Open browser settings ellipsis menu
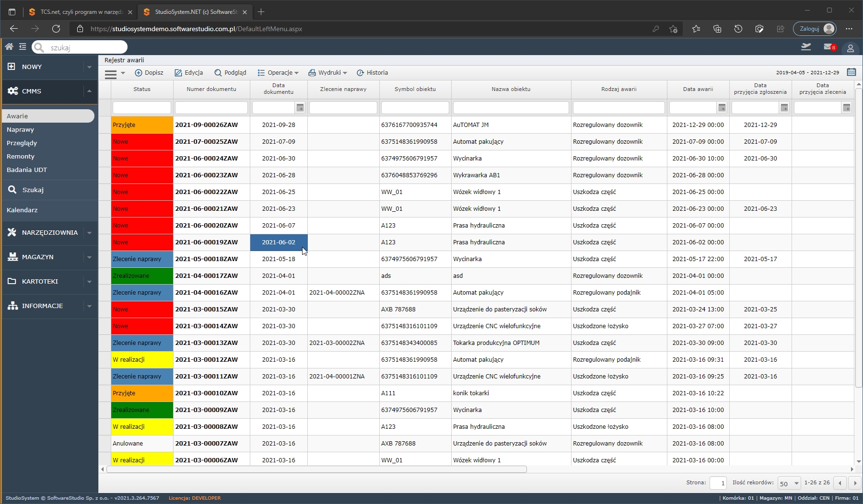The image size is (863, 504). (849, 29)
